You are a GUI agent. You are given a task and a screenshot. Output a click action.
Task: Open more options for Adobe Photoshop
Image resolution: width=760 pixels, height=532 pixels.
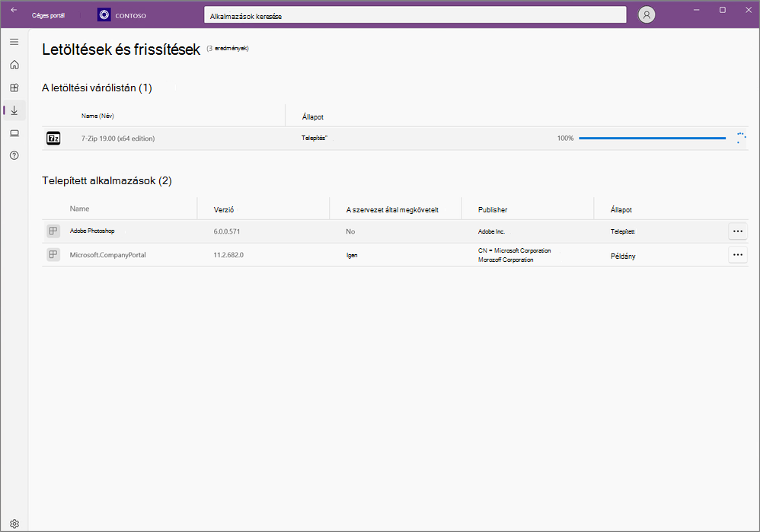[738, 231]
